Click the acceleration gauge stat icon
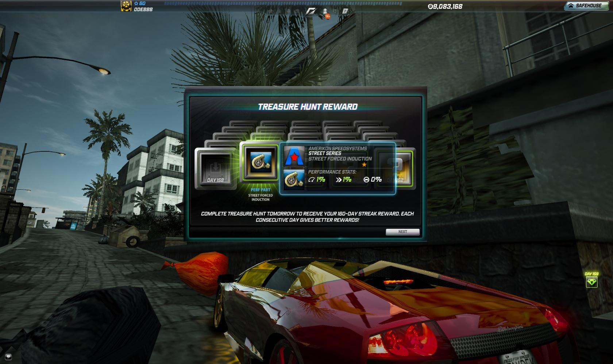This screenshot has width=613, height=364. 312,179
